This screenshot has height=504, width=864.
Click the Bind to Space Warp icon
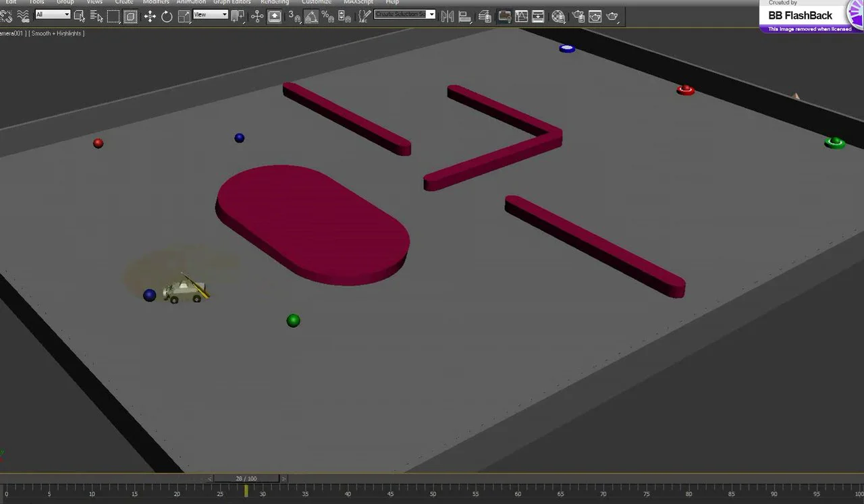click(x=23, y=16)
